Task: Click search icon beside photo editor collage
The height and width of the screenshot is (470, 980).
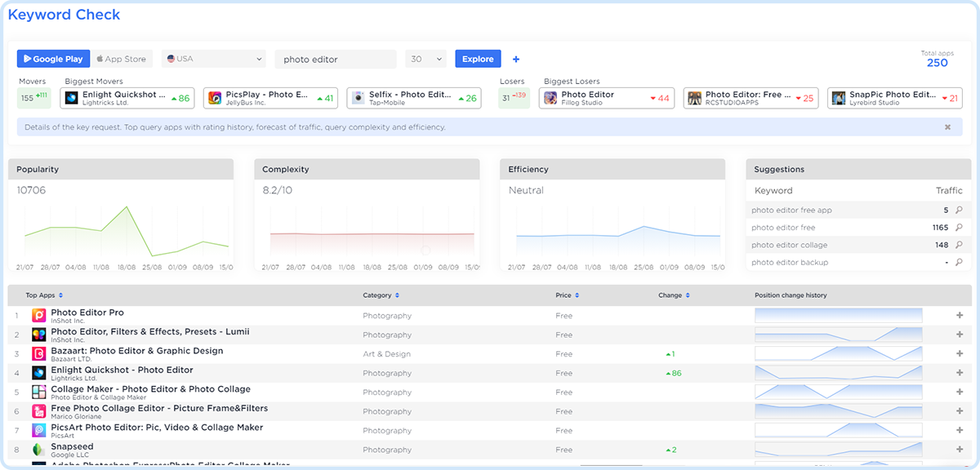Action: 959,245
